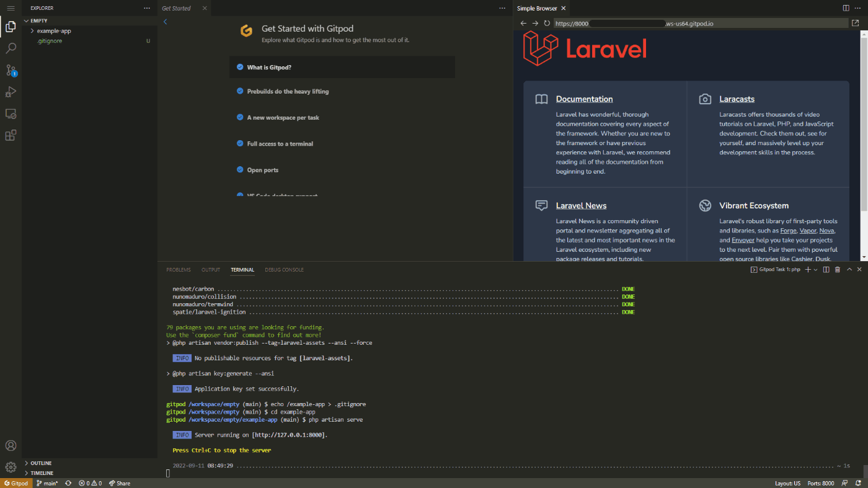The width and height of the screenshot is (868, 488).
Task: Go back arrow in Get Started page
Action: tap(166, 22)
